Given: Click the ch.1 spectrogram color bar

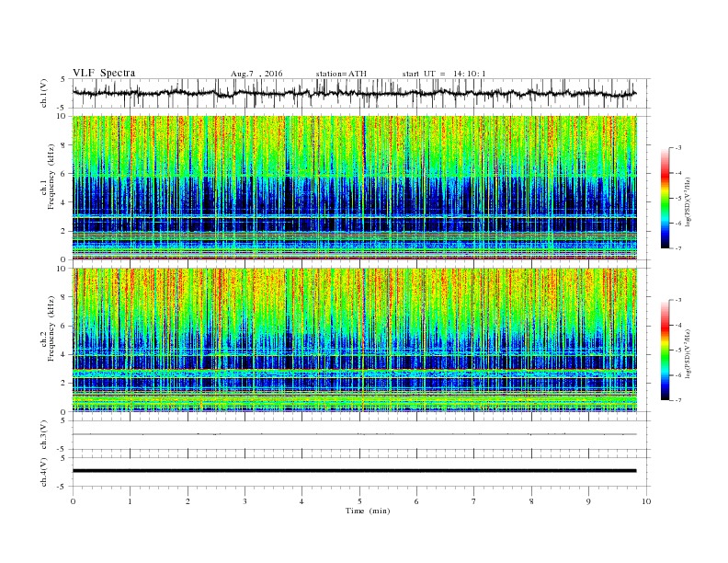Looking at the screenshot, I should pyautogui.click(x=665, y=199).
